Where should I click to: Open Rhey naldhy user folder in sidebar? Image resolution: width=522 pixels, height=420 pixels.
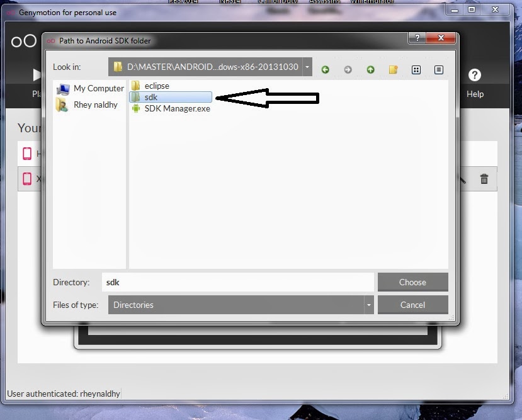[87, 105]
